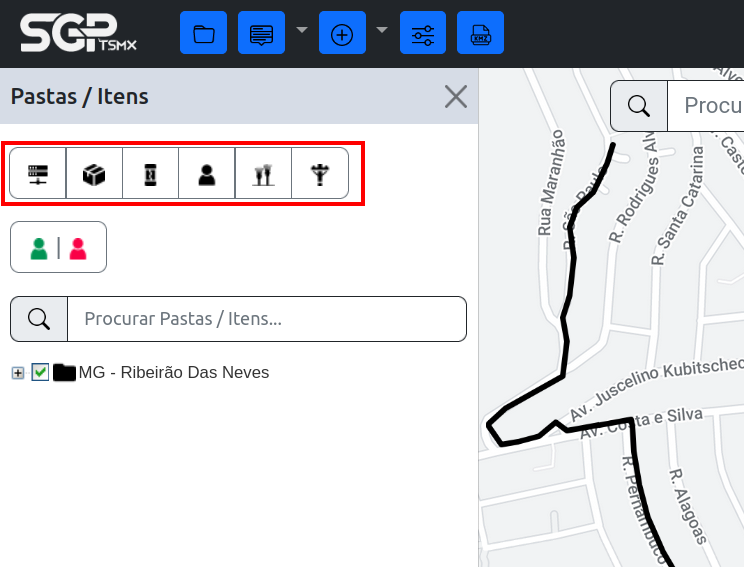The image size is (744, 567).
Task: Toggle the green and red clients button
Action: tap(58, 247)
